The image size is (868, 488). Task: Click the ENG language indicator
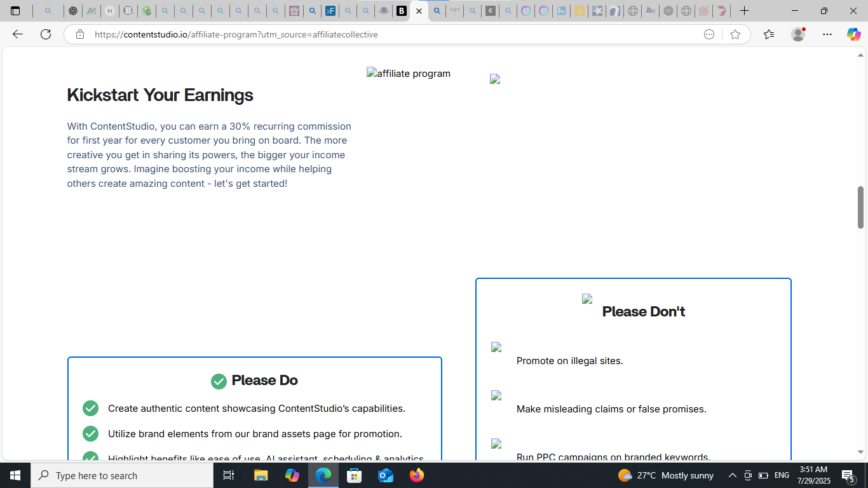click(x=782, y=475)
